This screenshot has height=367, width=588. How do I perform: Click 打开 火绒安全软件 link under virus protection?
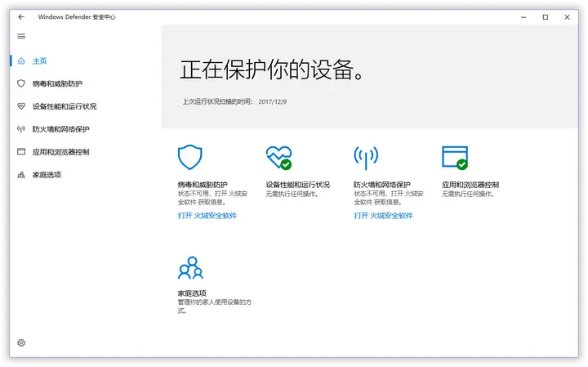click(x=207, y=216)
